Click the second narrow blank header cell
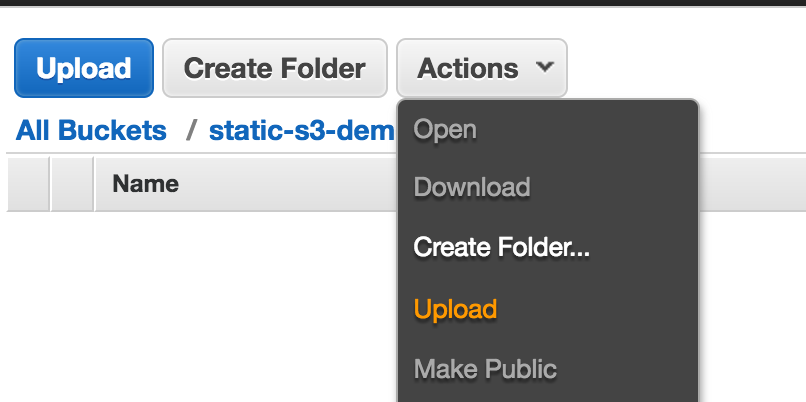 click(x=72, y=184)
